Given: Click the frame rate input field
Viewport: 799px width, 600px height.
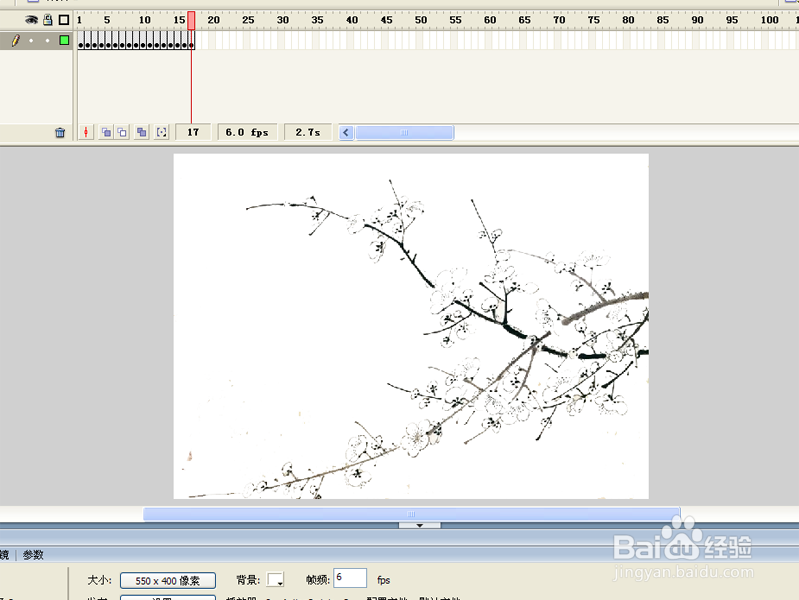Looking at the screenshot, I should [350, 578].
